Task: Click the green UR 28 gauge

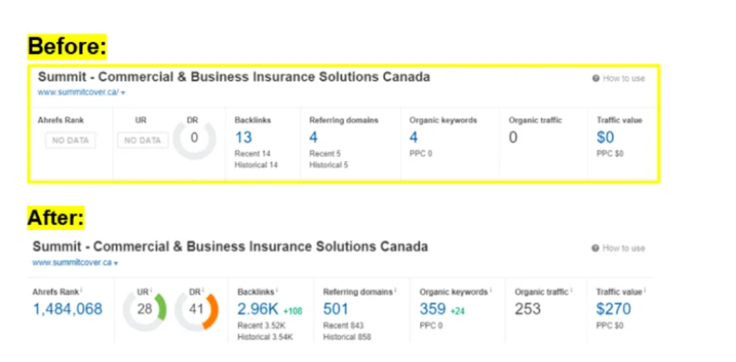Action: 145,310
